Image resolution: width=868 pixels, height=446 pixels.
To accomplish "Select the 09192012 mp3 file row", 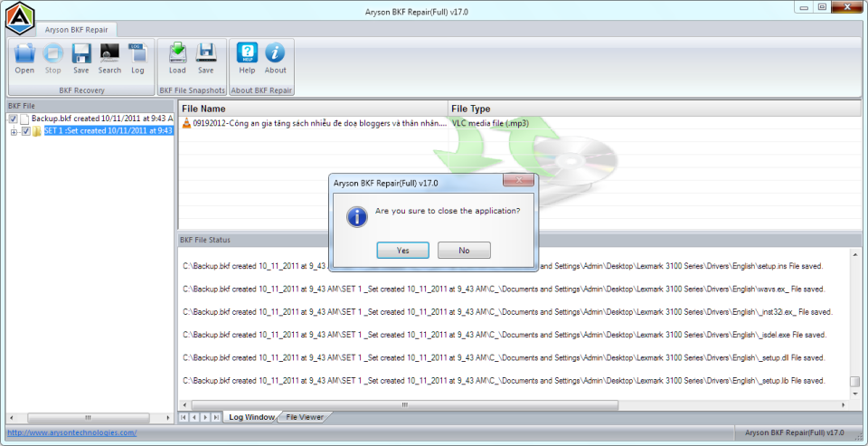I will (519, 123).
